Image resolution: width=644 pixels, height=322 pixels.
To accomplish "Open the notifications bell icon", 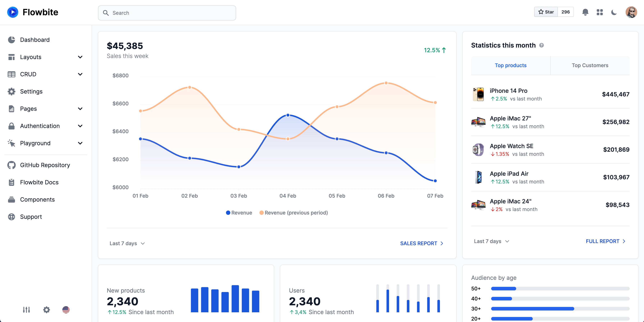I will coord(585,12).
